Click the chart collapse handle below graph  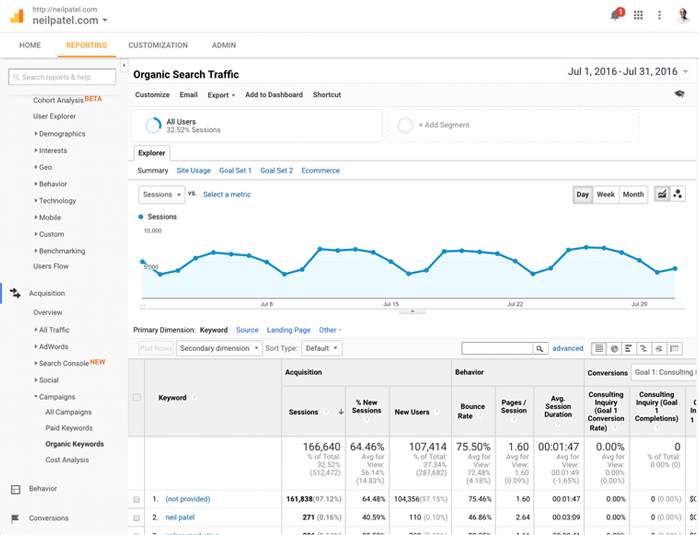pyautogui.click(x=412, y=312)
